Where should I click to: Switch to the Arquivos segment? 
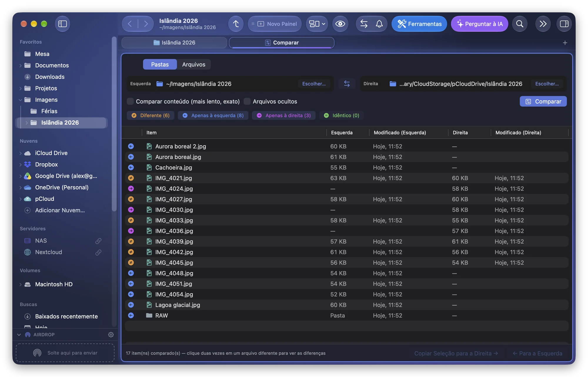point(194,64)
